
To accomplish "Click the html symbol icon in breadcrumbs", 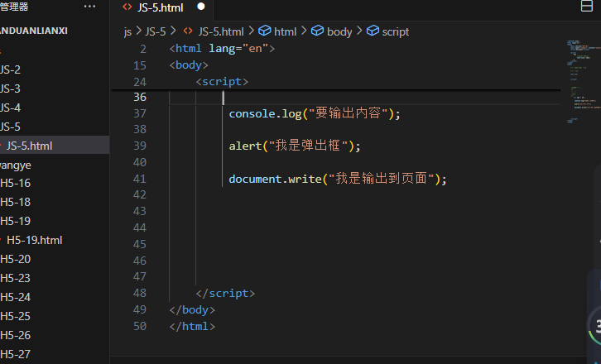I will (x=265, y=31).
